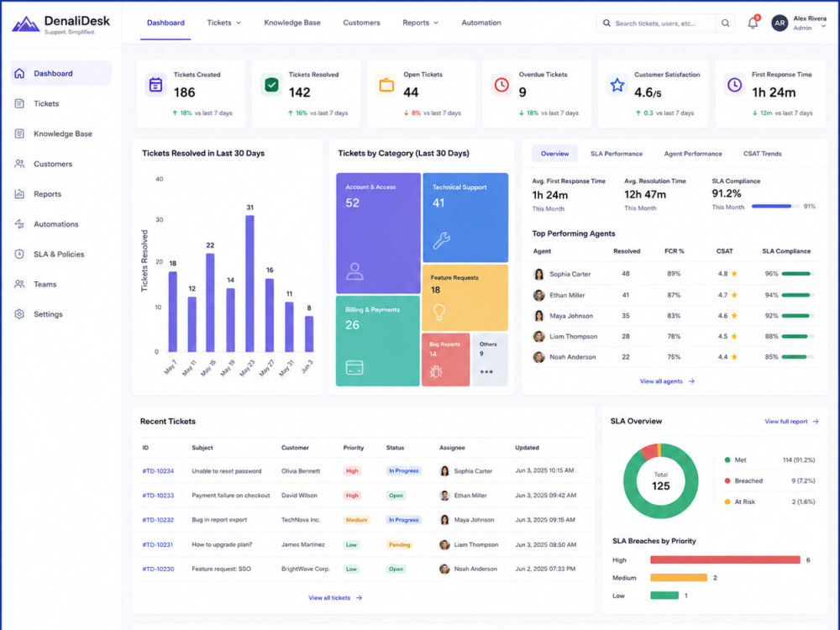Click person icon in Account & Access tile
Image resolution: width=840 pixels, height=630 pixels.
click(x=354, y=271)
